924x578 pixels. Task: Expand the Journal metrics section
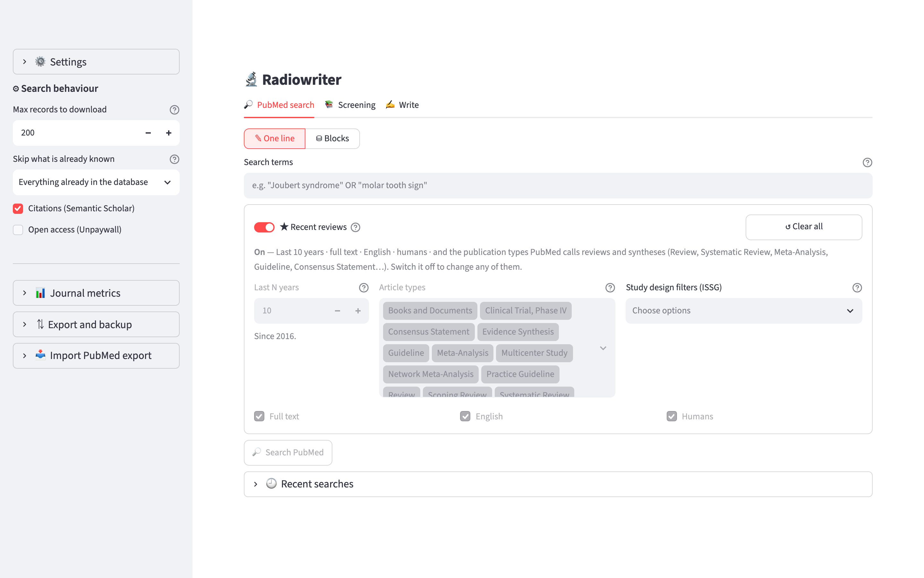tap(96, 293)
